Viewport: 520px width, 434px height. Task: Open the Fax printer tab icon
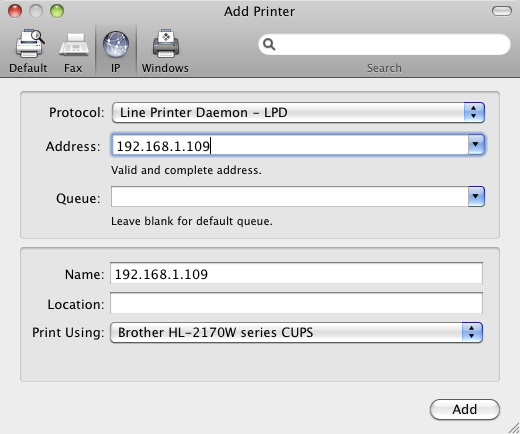click(x=74, y=45)
